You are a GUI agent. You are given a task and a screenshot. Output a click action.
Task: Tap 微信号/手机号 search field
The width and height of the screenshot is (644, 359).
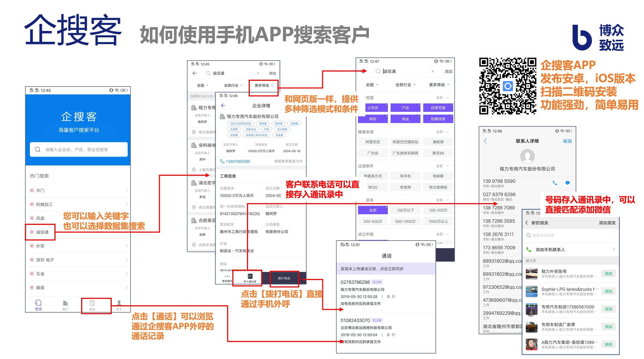click(x=570, y=235)
